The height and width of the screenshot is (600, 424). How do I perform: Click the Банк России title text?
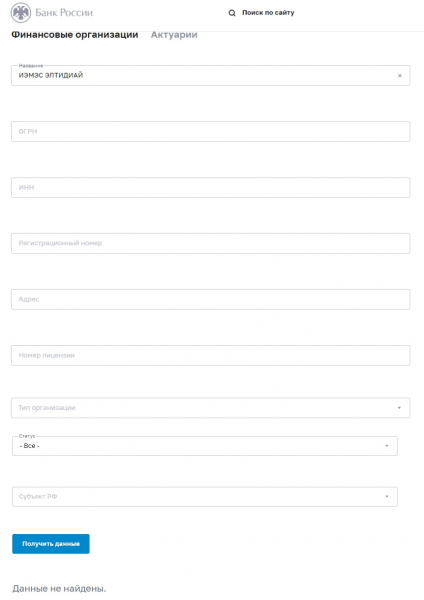64,13
